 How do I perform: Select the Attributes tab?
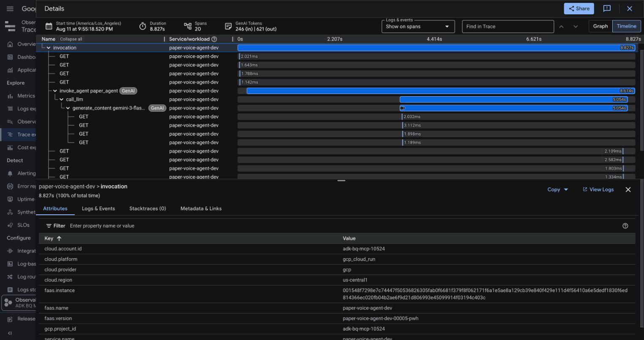point(55,208)
